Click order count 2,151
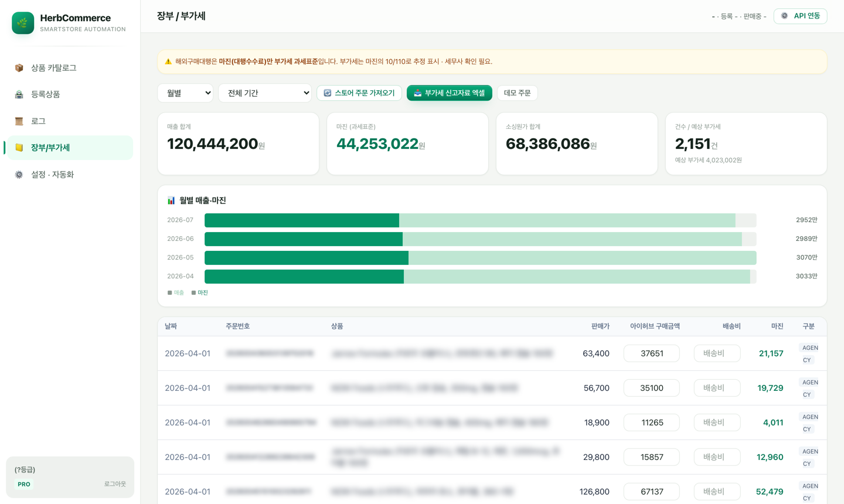This screenshot has width=844, height=504. 693,144
